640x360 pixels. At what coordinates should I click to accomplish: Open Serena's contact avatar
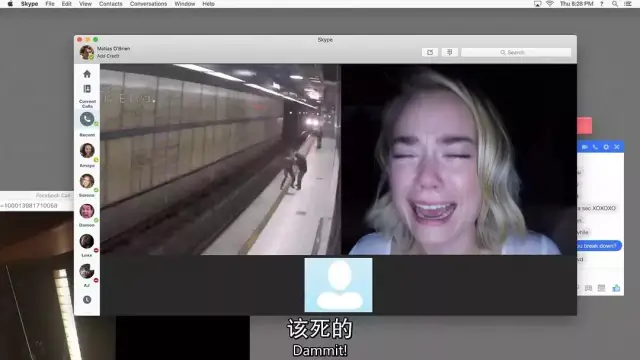(x=87, y=181)
